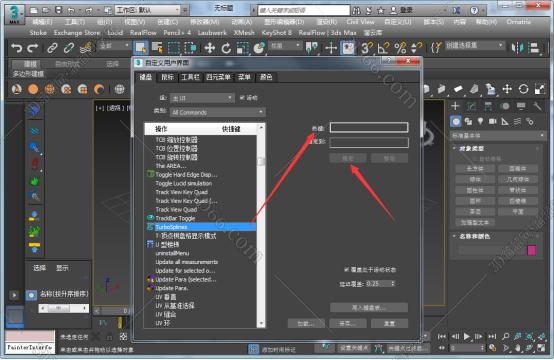
Task: Click the Mirror tool icon
Action: click(x=518, y=48)
